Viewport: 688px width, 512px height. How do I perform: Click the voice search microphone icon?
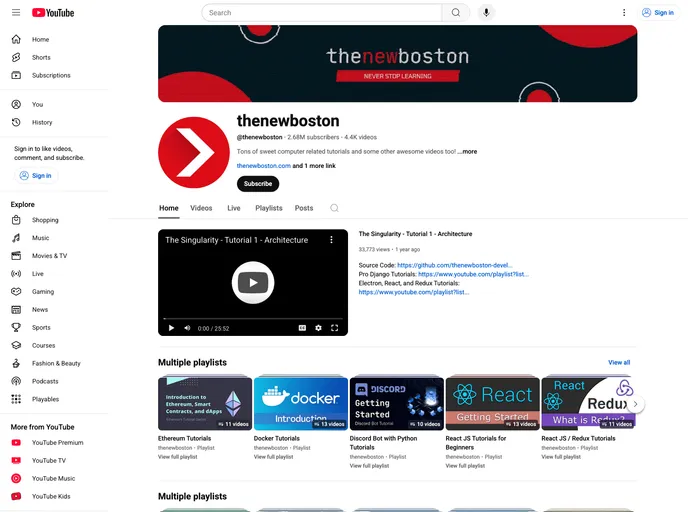pos(486,13)
